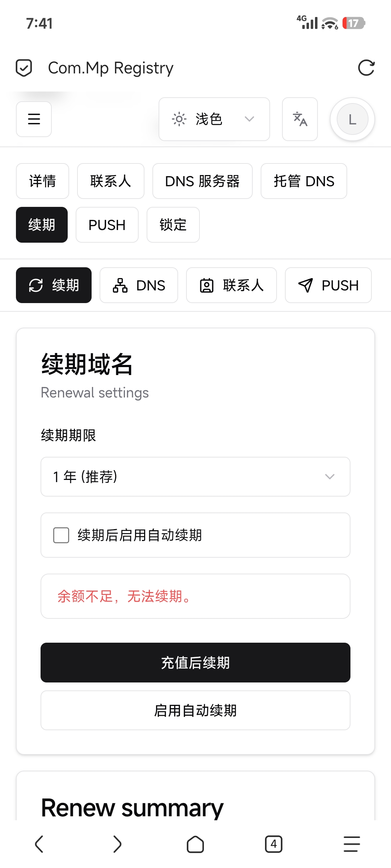Viewport: 391px width, 868px height.
Task: Expand the 浅色 theme dropdown
Action: [x=214, y=119]
